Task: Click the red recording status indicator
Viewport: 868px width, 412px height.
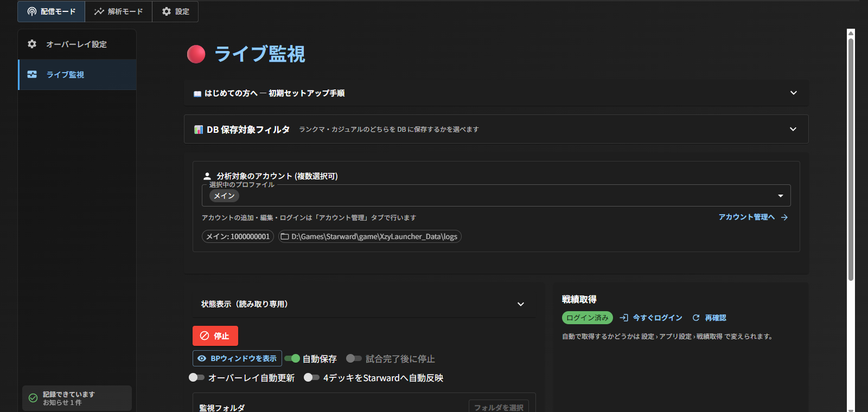Action: coord(196,54)
